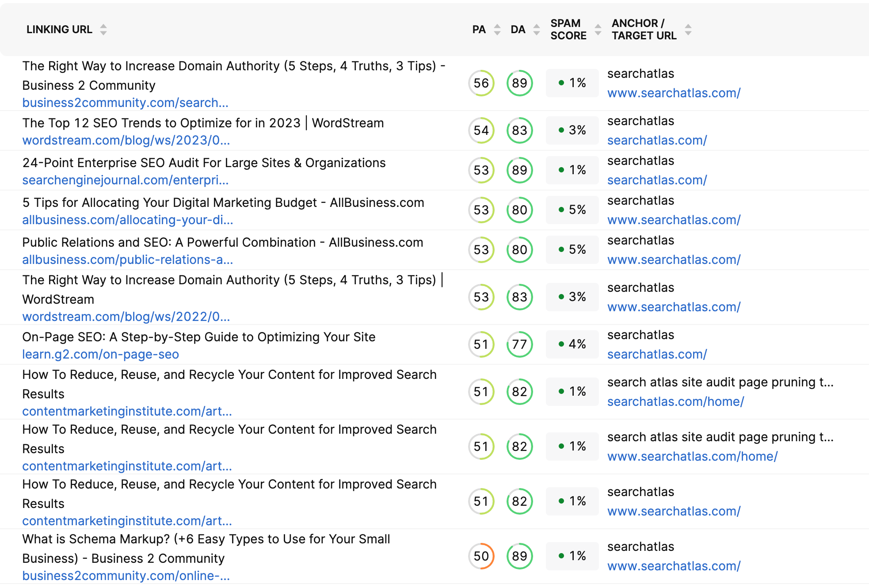Click the spam dot next to the 5% AllBusiness score
The image size is (869, 588).
coord(562,210)
